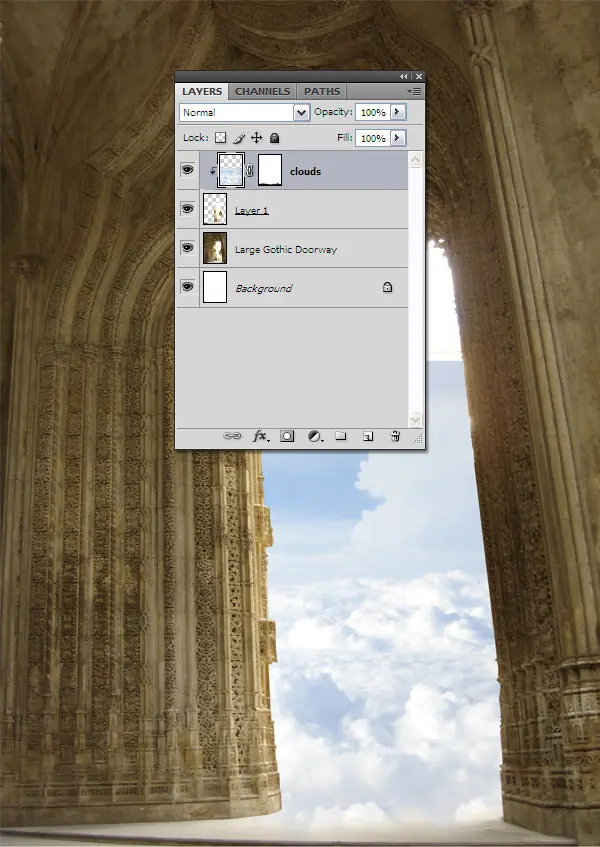Viewport: 600px width, 847px height.
Task: Add a layer mask
Action: click(x=287, y=436)
